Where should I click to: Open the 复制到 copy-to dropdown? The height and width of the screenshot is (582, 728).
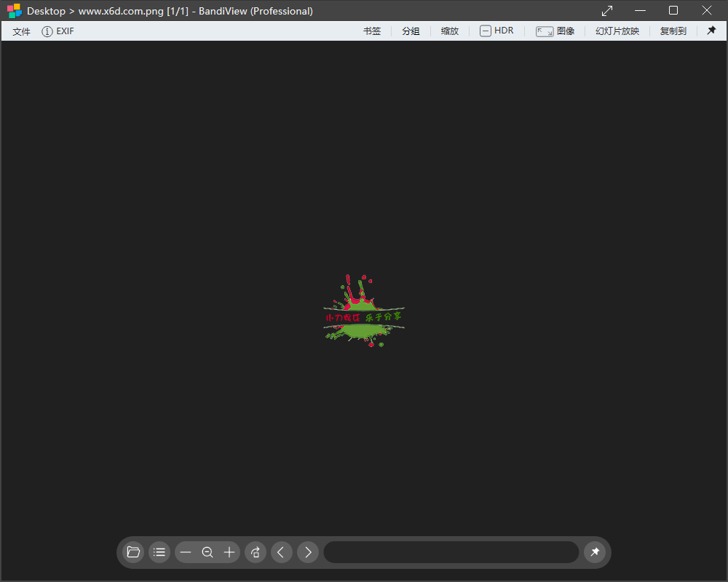coord(673,31)
